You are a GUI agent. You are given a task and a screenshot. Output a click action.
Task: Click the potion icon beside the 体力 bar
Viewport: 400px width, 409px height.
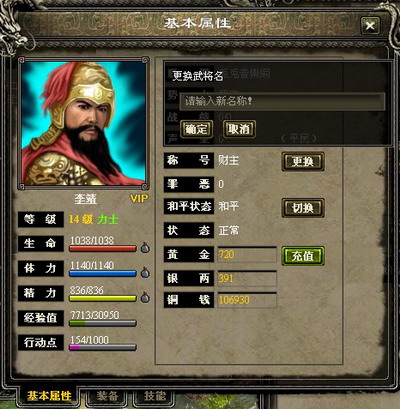145,273
